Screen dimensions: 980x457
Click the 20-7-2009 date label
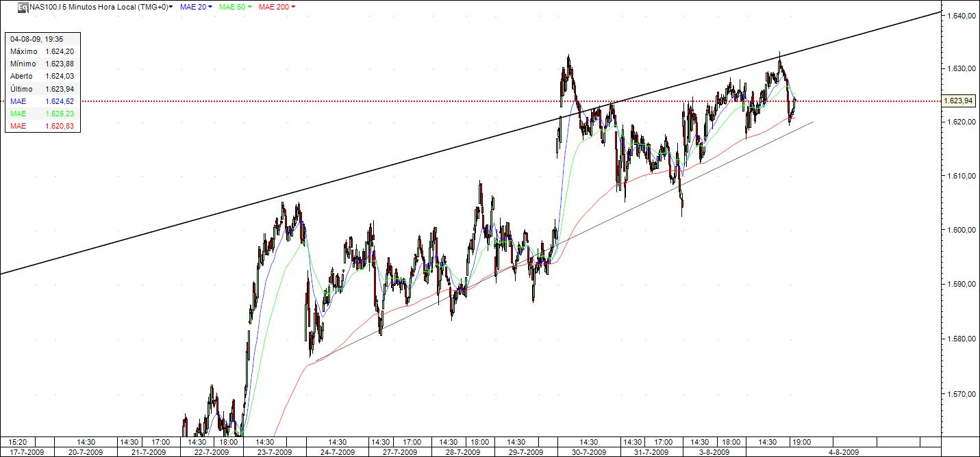click(86, 452)
